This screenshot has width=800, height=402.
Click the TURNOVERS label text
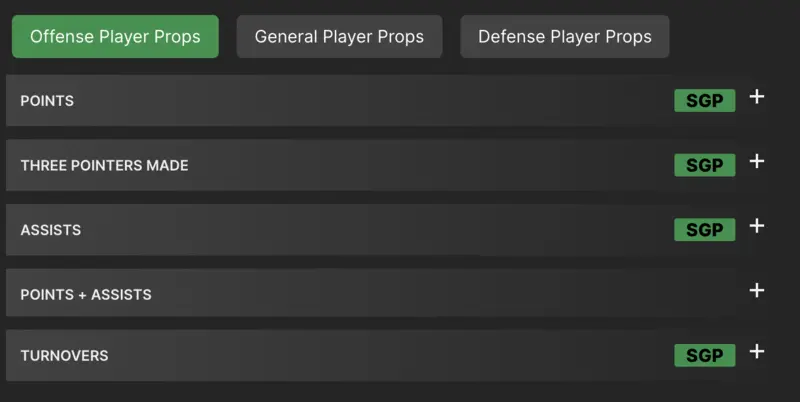tap(64, 356)
